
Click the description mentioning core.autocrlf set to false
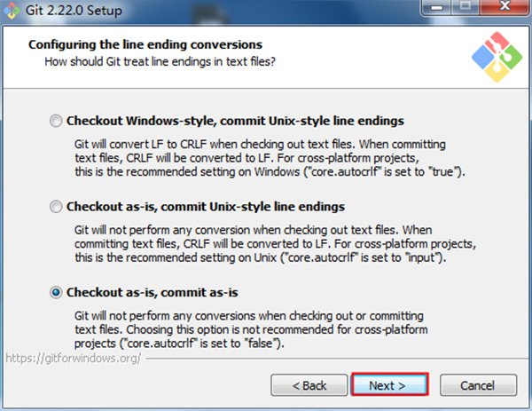(251, 329)
